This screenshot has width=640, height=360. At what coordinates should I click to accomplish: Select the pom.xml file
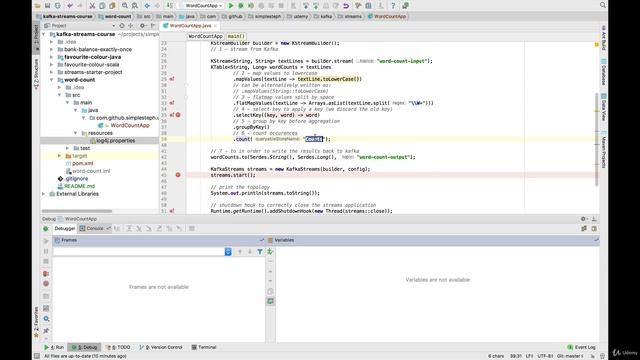pos(82,163)
